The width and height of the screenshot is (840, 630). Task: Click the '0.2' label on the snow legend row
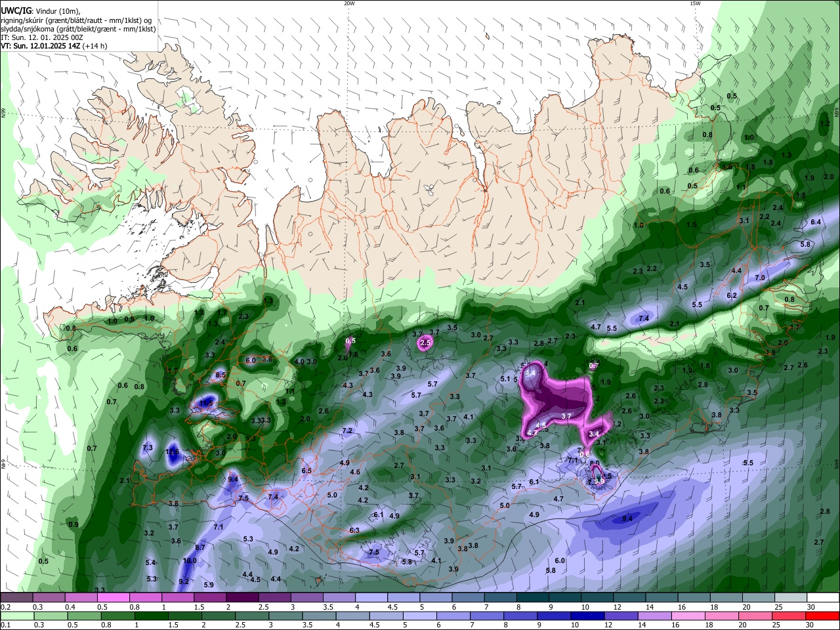[x=5, y=607]
